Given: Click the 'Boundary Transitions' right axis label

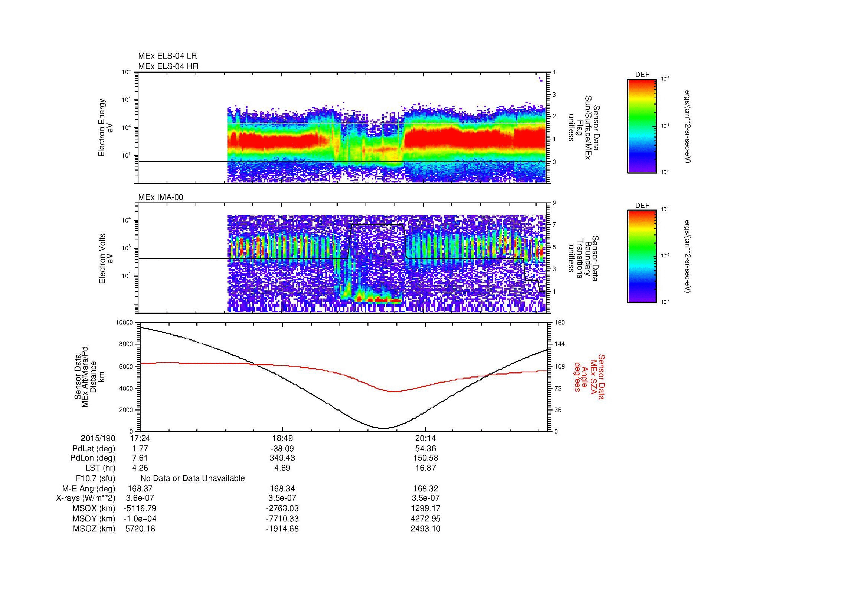Looking at the screenshot, I should click(x=583, y=259).
